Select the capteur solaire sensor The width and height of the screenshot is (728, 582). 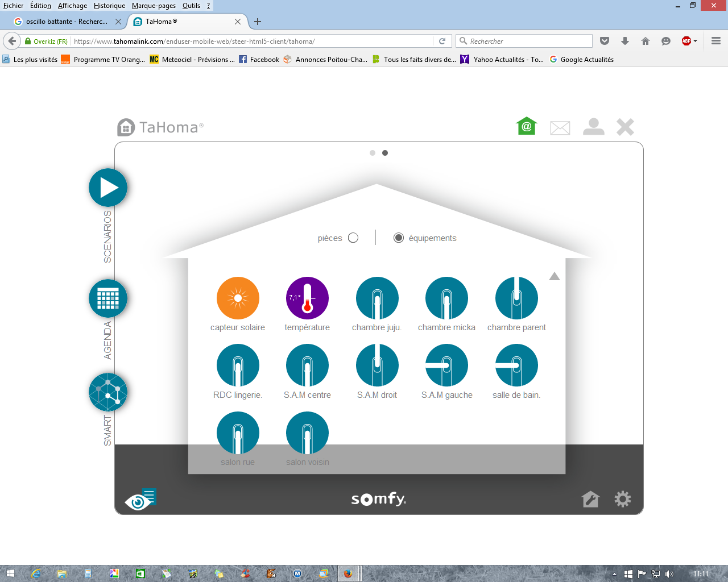coord(238,298)
